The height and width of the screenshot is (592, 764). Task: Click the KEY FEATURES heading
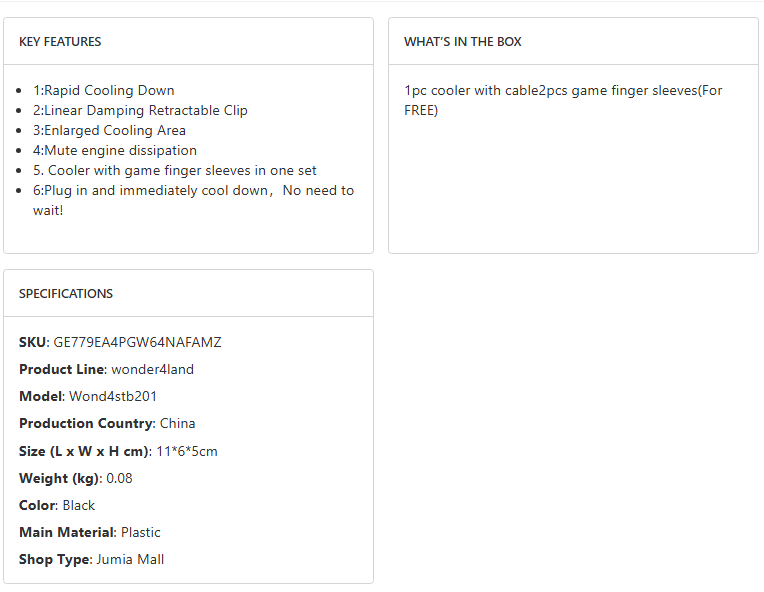[x=60, y=42]
